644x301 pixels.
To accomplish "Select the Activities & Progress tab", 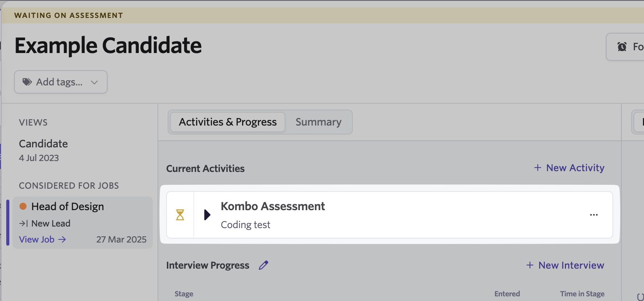I will click(x=228, y=122).
